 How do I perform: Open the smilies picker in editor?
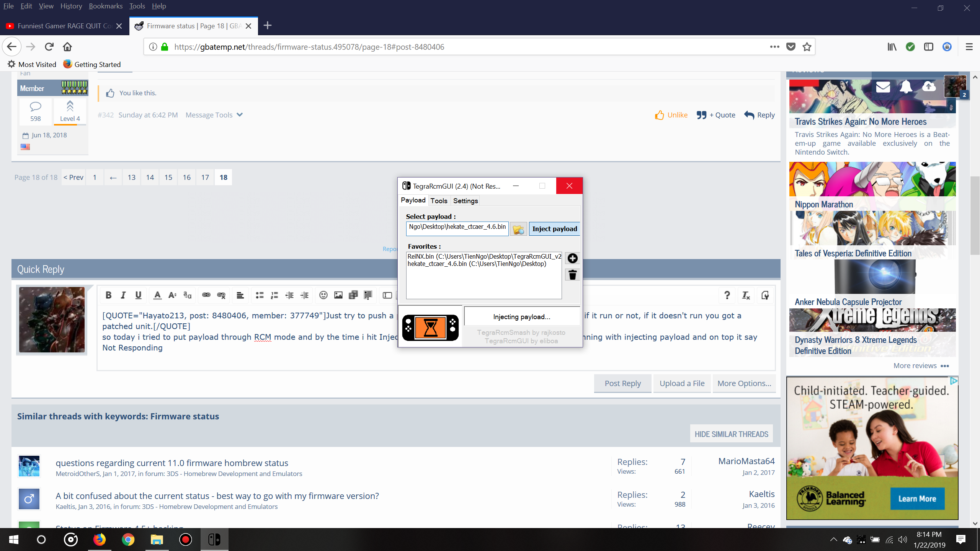coord(323,295)
